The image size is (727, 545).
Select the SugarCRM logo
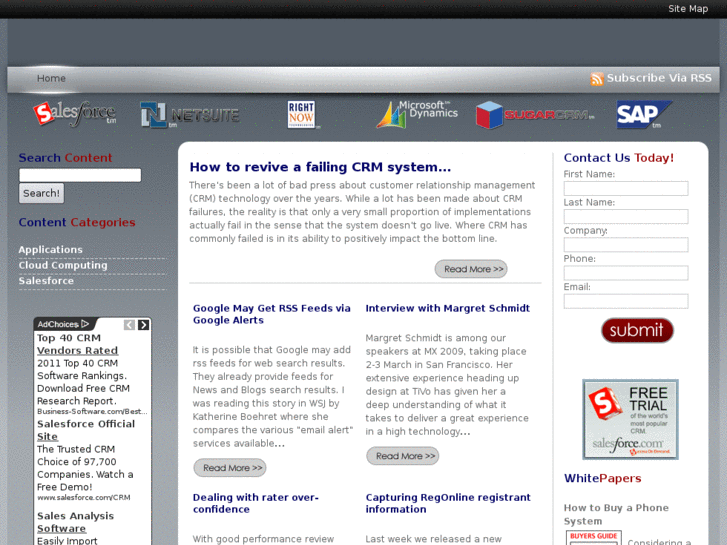(x=535, y=115)
